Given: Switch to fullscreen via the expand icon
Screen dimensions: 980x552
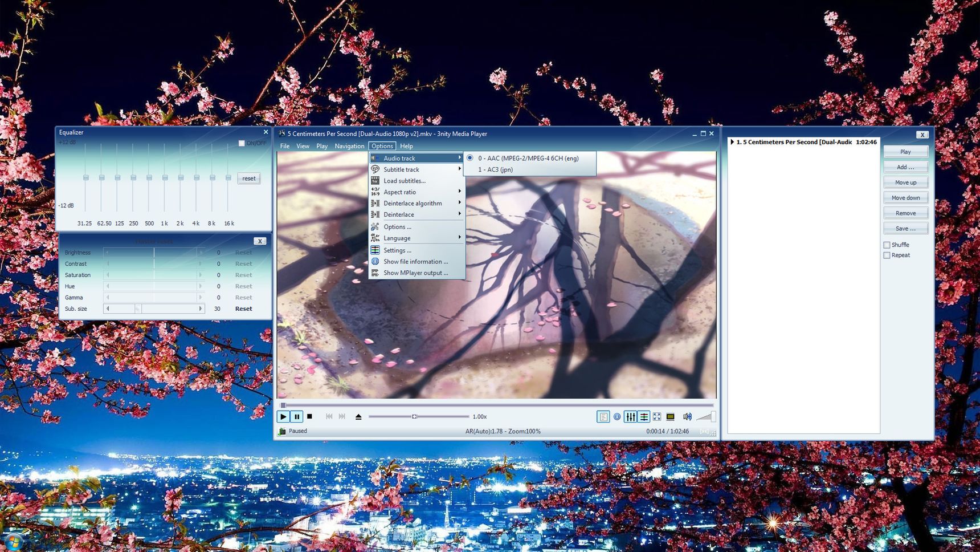Looking at the screenshot, I should pyautogui.click(x=657, y=417).
